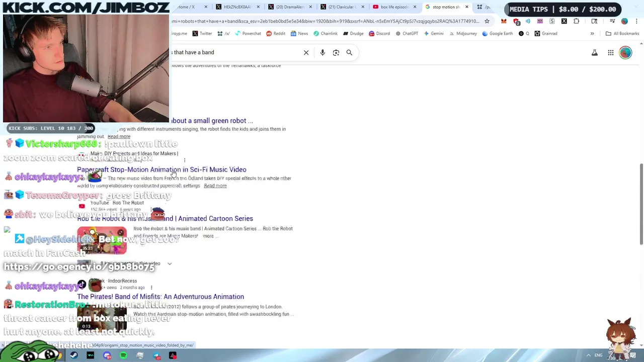Click the ENG language indicator

[x=598, y=355]
